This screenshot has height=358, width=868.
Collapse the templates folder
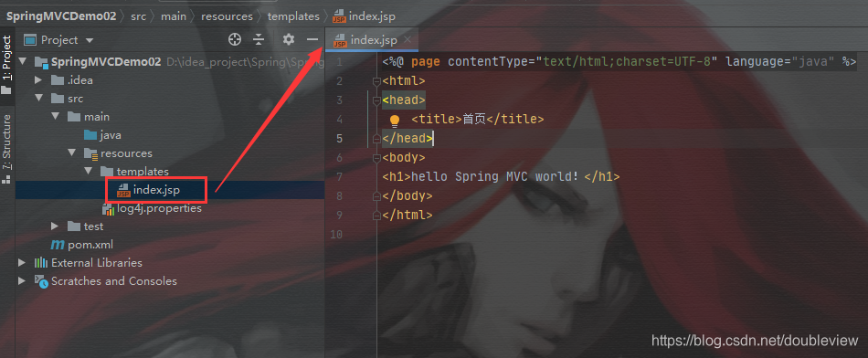point(89,171)
